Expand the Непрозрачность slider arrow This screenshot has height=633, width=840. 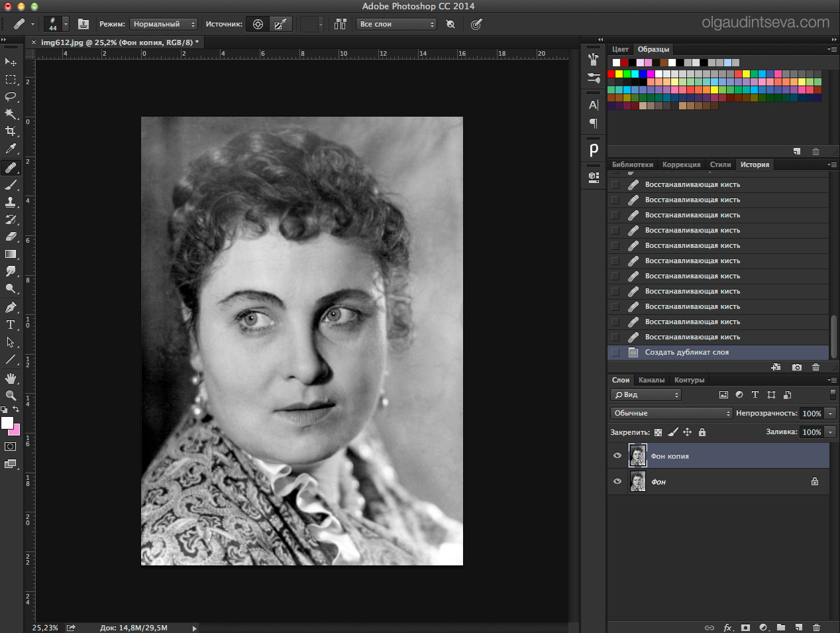point(830,414)
